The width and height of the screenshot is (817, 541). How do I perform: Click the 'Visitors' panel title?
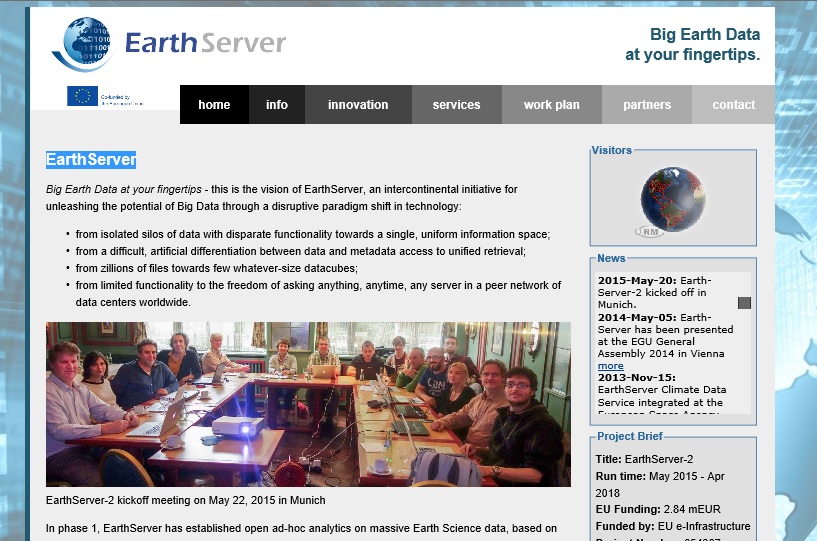click(x=612, y=150)
